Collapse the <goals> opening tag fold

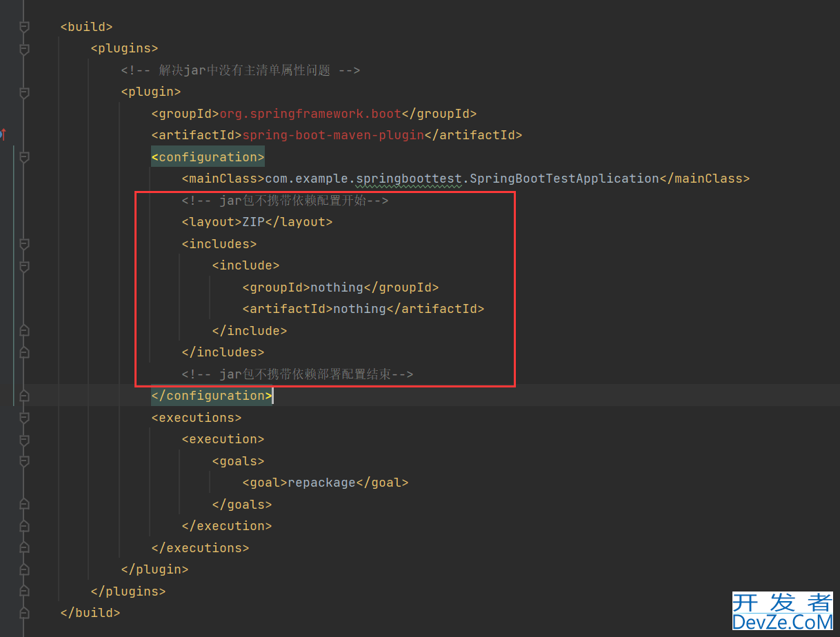[24, 461]
